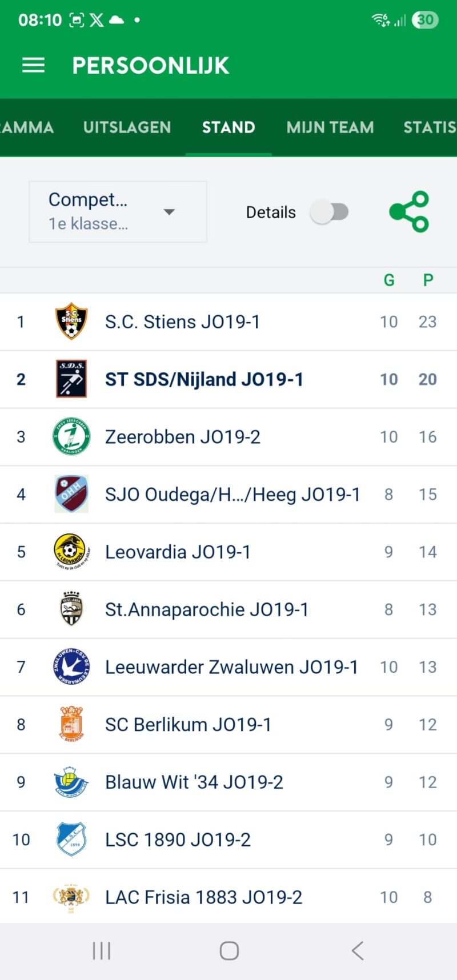The image size is (457, 980).
Task: Open St.Annaparochie JO19-1 team name
Action: [x=207, y=609]
